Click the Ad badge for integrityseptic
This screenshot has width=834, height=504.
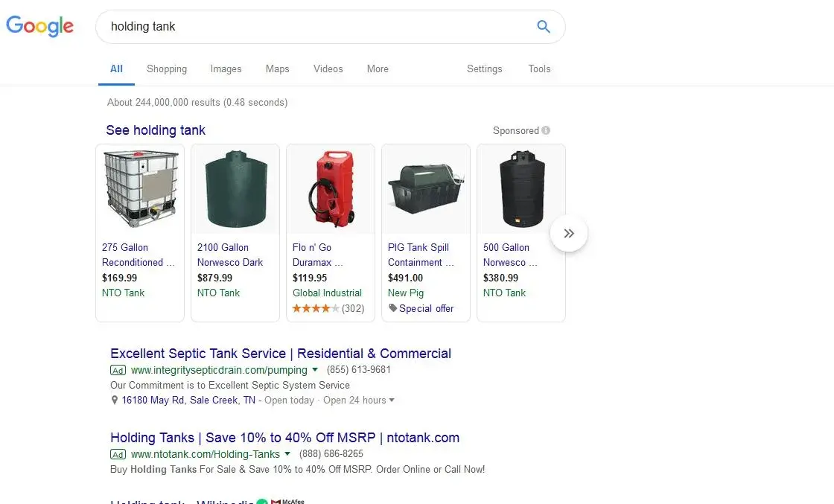[118, 370]
